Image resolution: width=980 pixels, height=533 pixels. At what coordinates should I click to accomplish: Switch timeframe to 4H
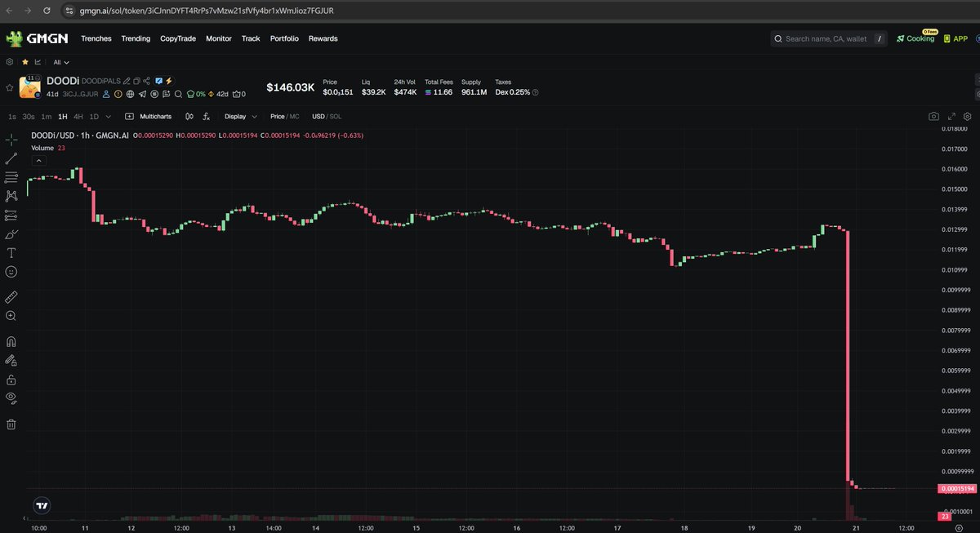coord(78,117)
